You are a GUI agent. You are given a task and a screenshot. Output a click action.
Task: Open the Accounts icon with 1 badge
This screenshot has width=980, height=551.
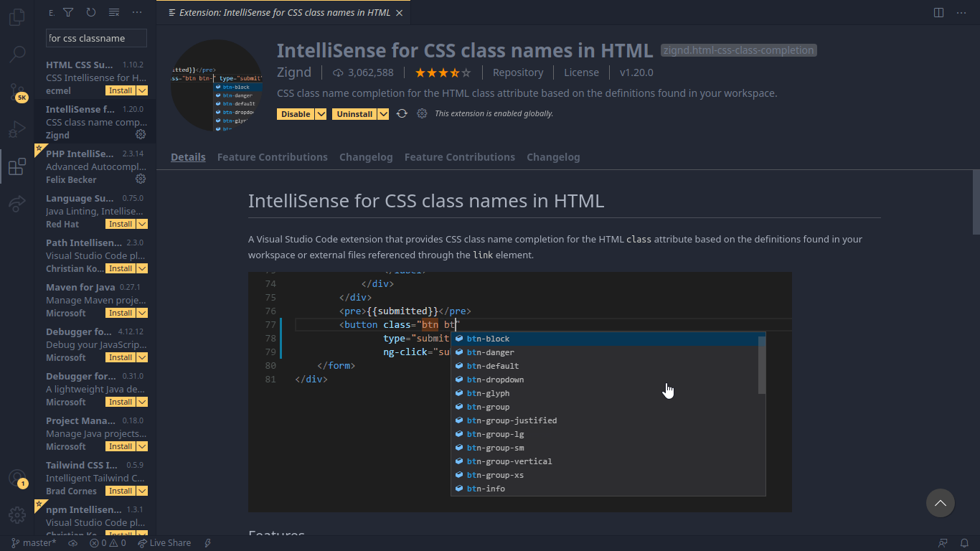tap(17, 478)
